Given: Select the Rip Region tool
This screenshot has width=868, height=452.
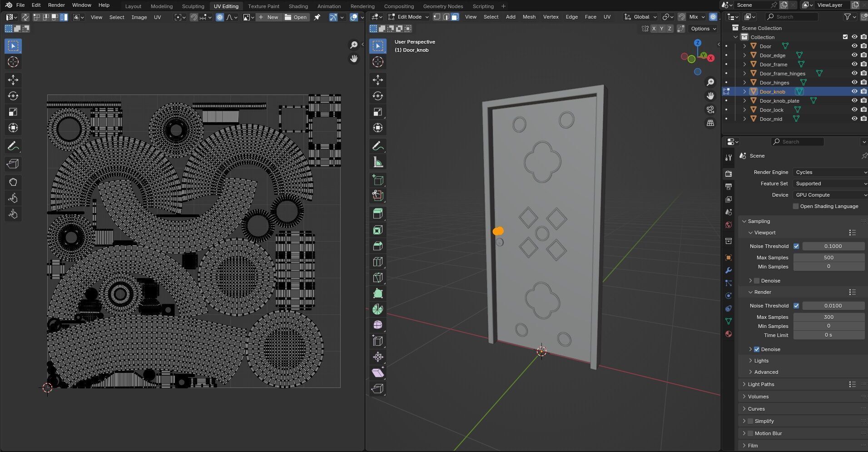Looking at the screenshot, I should pyautogui.click(x=378, y=389).
